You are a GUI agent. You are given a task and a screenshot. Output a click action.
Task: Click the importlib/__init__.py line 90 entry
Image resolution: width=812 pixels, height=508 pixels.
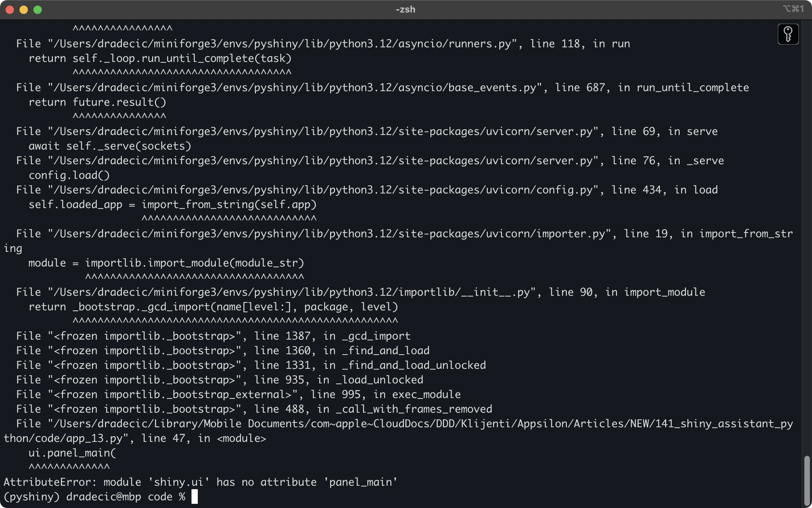pos(361,292)
